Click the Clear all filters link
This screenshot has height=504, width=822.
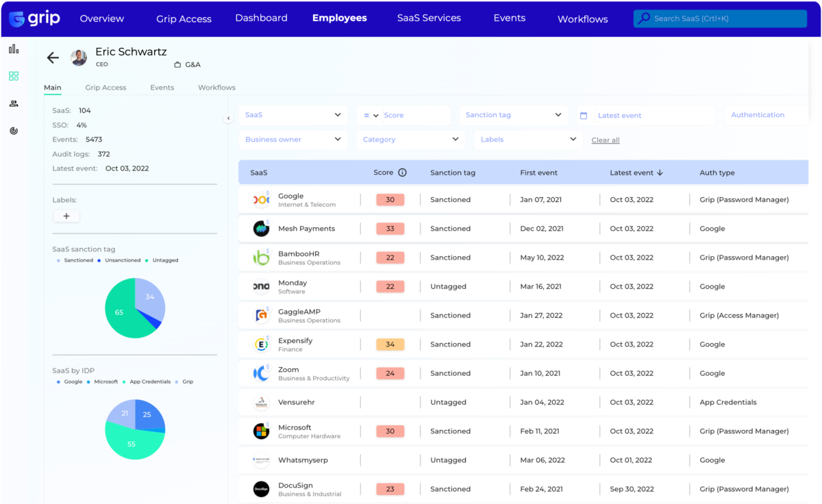(605, 140)
